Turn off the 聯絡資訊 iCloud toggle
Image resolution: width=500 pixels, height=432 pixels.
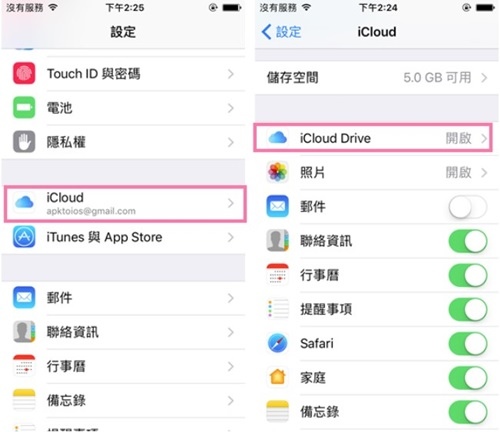point(467,241)
